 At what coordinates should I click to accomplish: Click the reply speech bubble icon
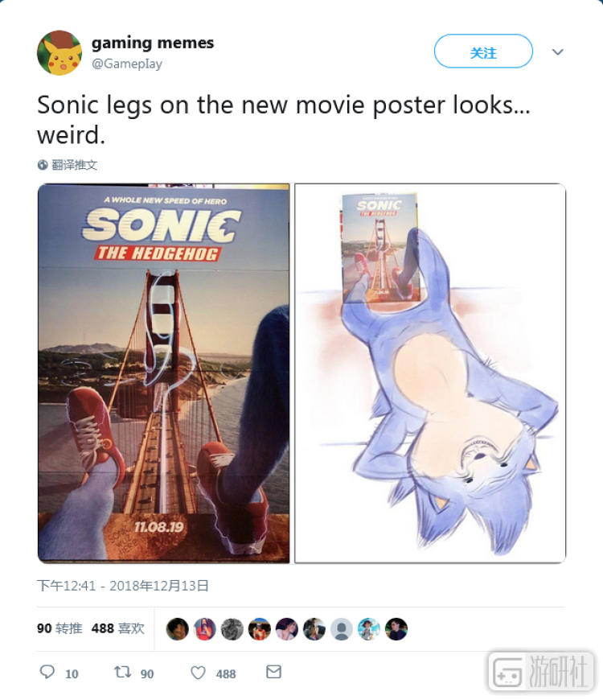pyautogui.click(x=47, y=672)
